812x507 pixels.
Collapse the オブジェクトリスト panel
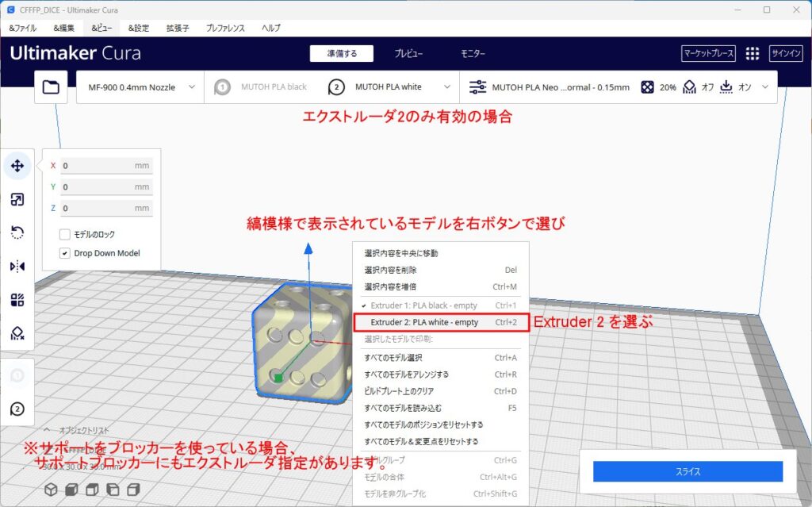click(x=47, y=430)
